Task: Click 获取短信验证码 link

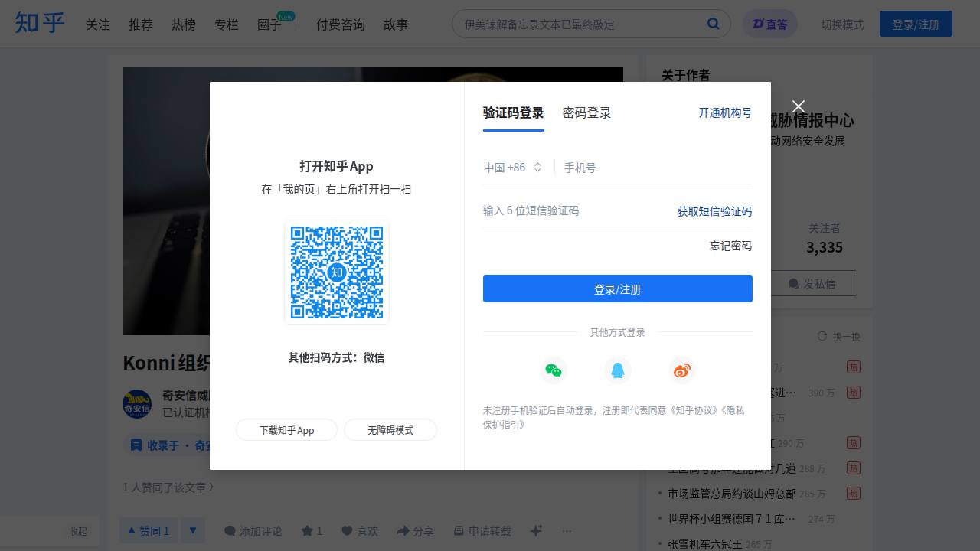Action: pos(714,211)
